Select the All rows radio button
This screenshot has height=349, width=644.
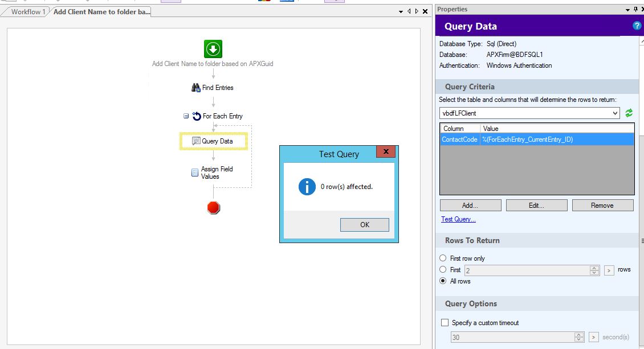tap(443, 281)
